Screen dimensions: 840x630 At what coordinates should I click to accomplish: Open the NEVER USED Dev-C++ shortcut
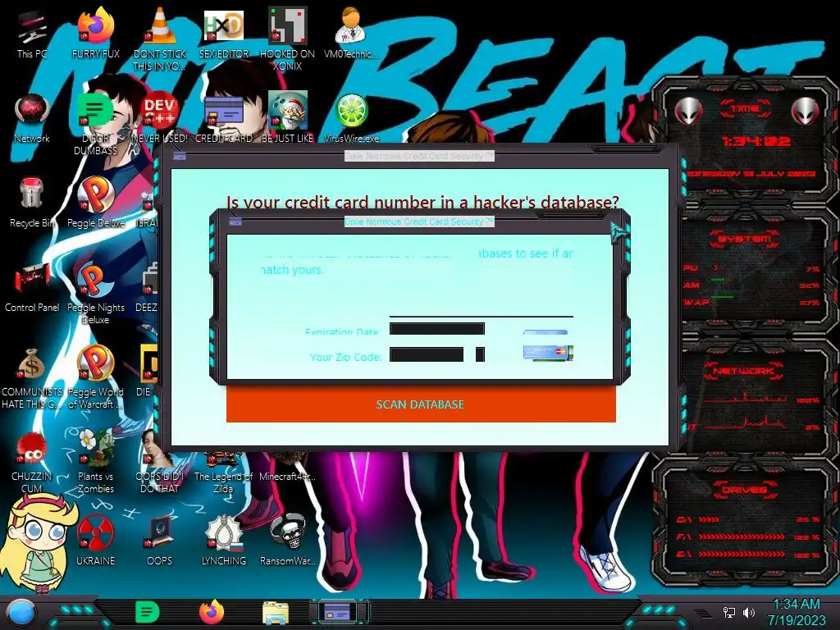tap(160, 118)
